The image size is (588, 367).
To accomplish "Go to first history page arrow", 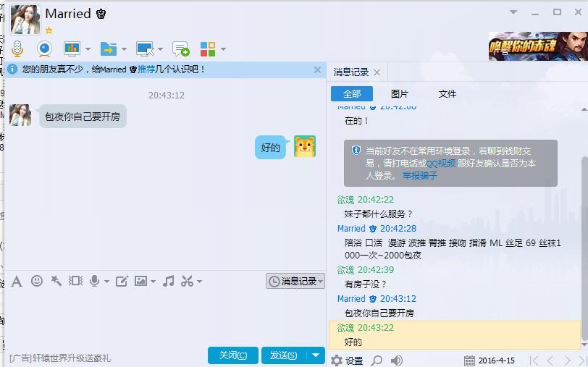I will coord(534,360).
